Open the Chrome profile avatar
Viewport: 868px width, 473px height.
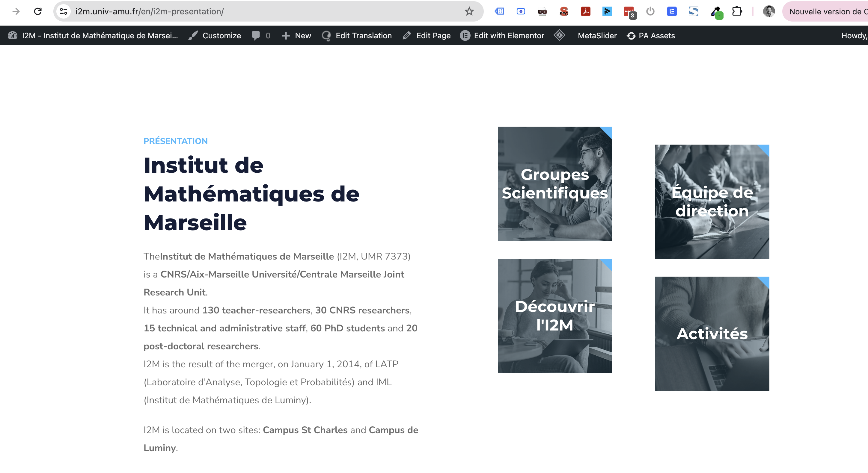tap(768, 11)
